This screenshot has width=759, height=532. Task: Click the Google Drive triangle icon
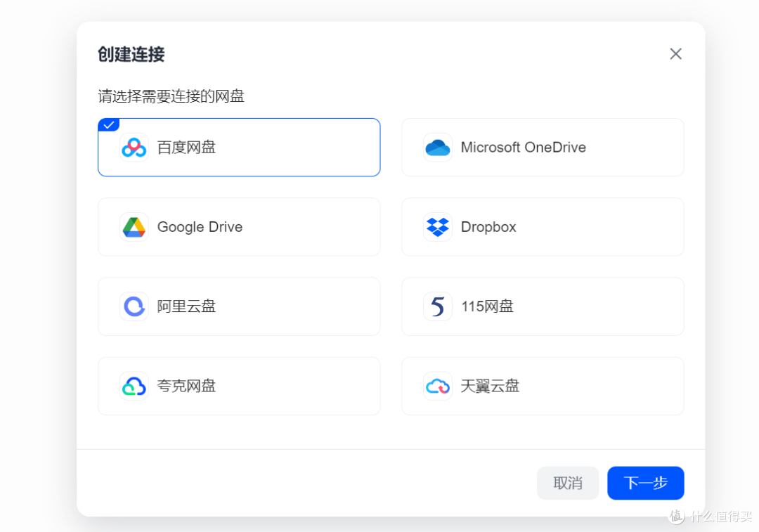[x=134, y=226]
